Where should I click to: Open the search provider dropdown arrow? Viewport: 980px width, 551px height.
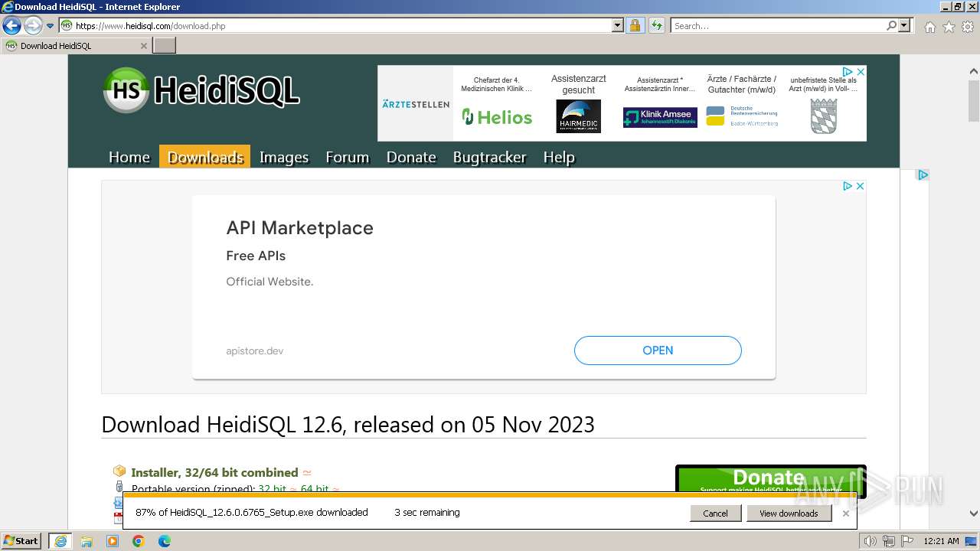pos(904,26)
